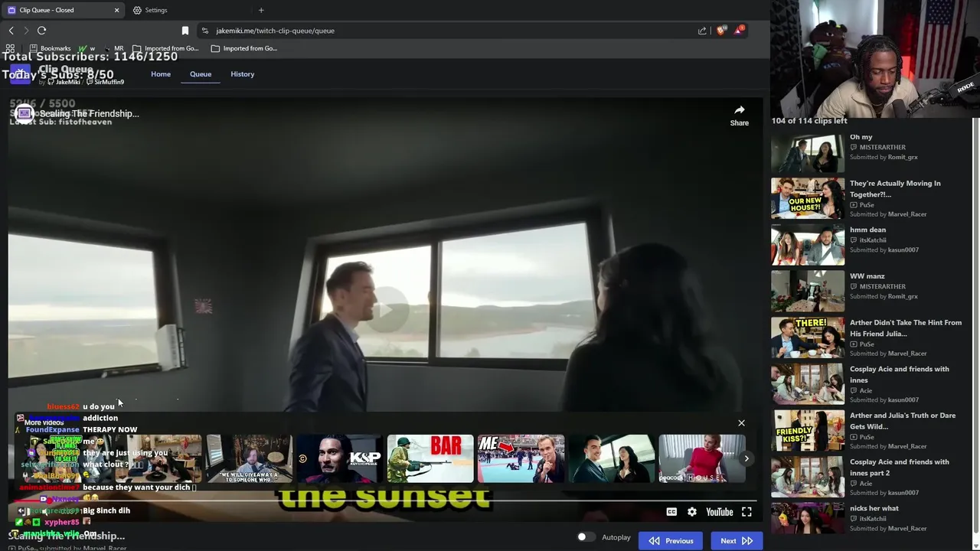Select the 'WW manz' clip title
This screenshot has width=980, height=551.
pyautogui.click(x=867, y=276)
